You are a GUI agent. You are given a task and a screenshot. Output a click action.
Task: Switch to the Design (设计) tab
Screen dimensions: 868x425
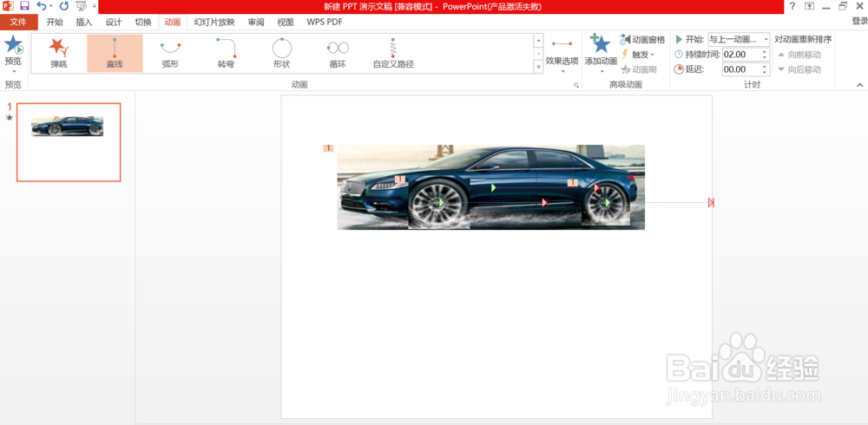point(114,23)
